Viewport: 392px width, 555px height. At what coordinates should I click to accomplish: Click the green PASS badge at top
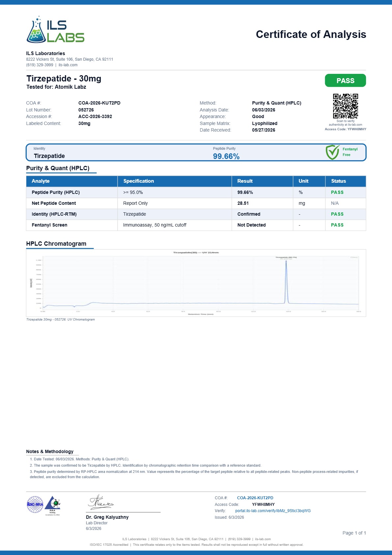345,80
